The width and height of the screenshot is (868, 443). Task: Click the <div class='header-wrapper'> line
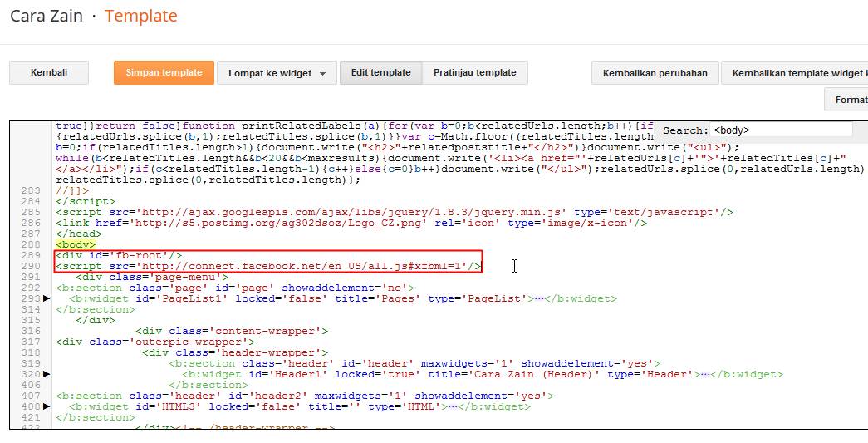click(x=235, y=352)
